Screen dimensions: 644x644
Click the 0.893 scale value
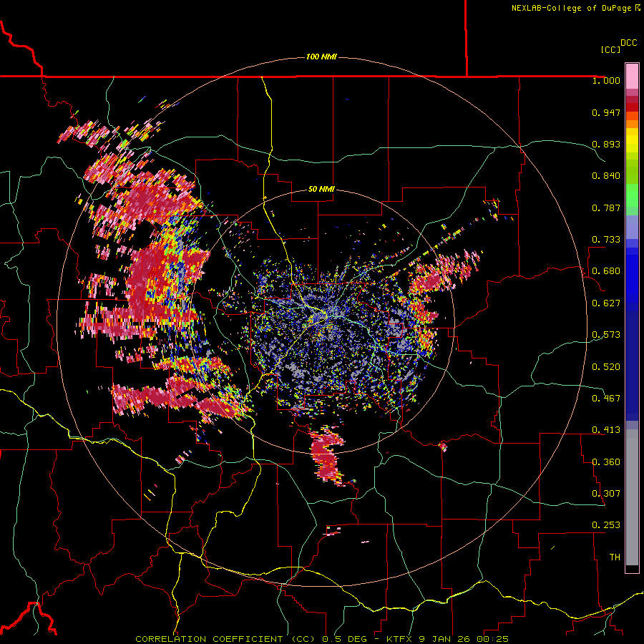(x=606, y=144)
